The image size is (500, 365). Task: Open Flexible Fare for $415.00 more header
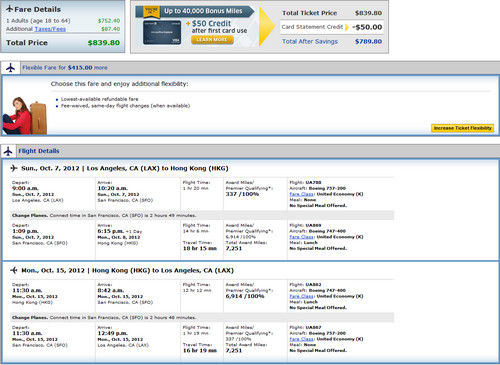(x=65, y=68)
